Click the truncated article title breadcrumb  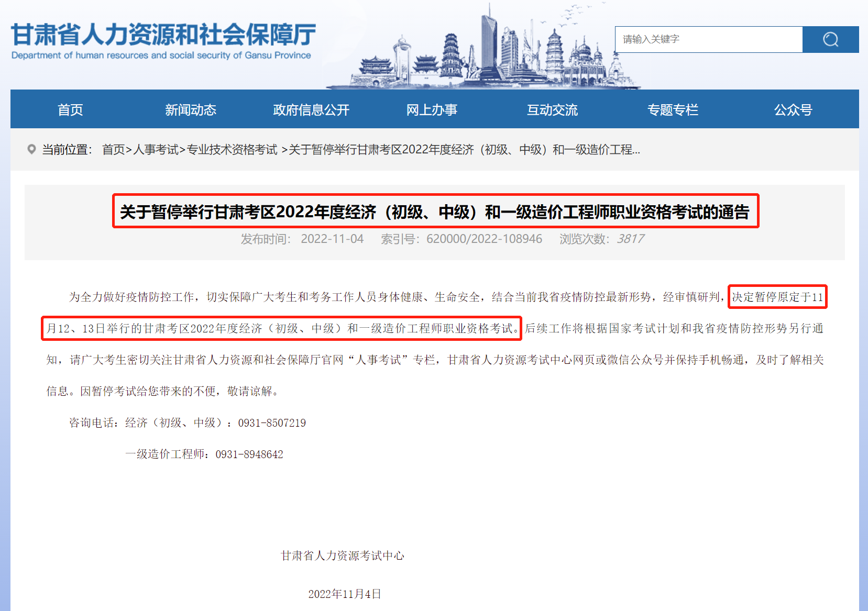pos(464,150)
